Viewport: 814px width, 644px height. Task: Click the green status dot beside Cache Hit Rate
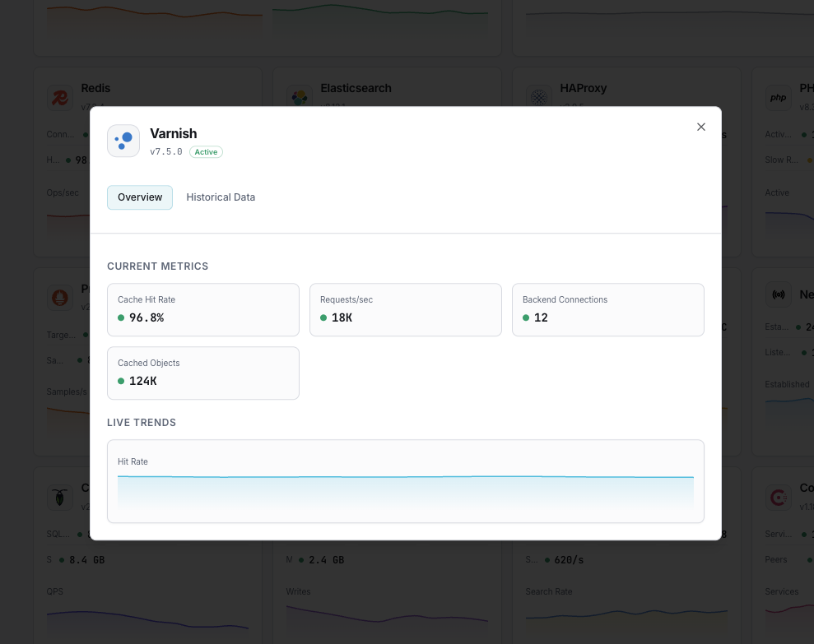point(121,317)
